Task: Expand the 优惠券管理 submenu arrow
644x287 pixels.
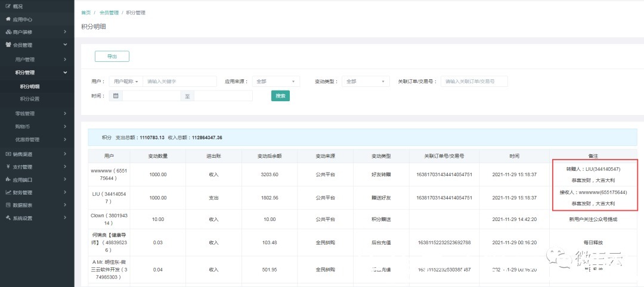Action: [x=65, y=139]
